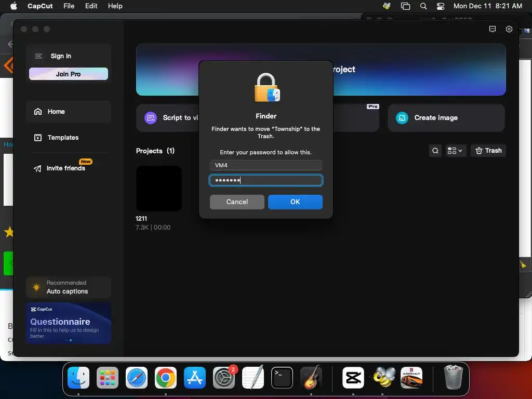Open the Create image tool
Image resolution: width=532 pixels, height=399 pixels.
coord(446,118)
